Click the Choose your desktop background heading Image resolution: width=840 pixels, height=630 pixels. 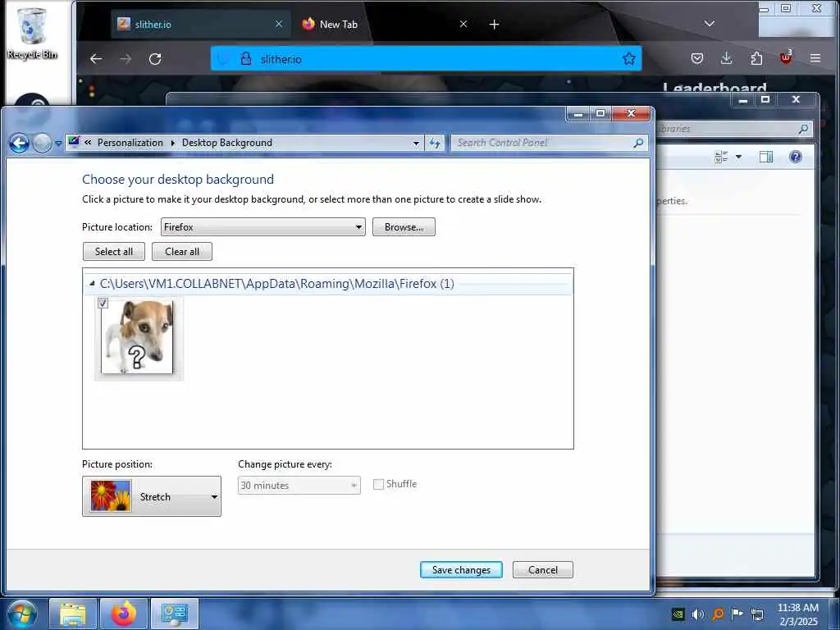[x=178, y=180]
